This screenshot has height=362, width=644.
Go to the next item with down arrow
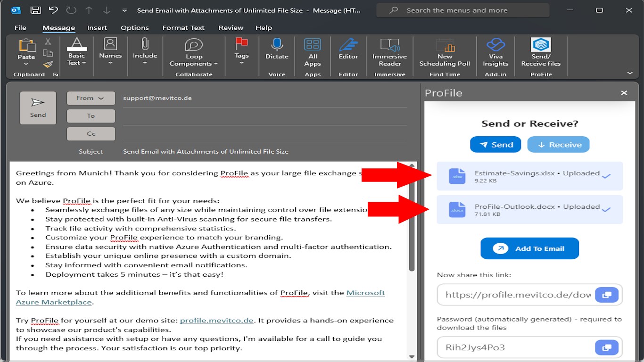pyautogui.click(x=106, y=10)
